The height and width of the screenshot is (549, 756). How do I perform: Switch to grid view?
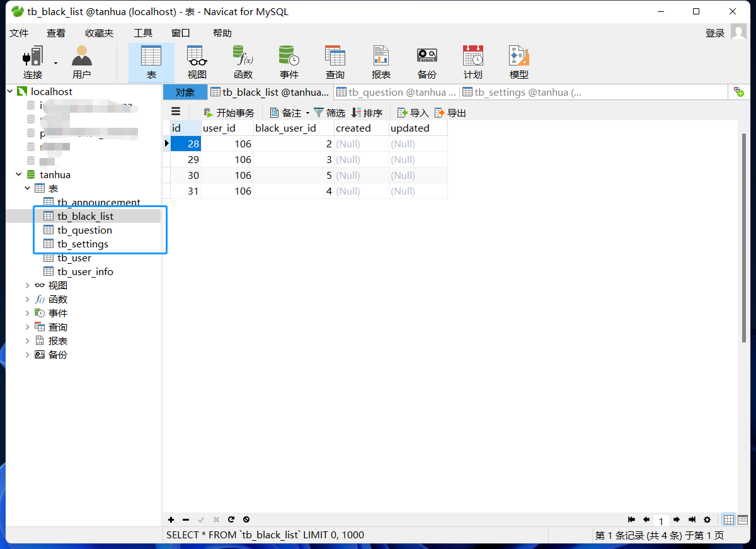pos(728,519)
